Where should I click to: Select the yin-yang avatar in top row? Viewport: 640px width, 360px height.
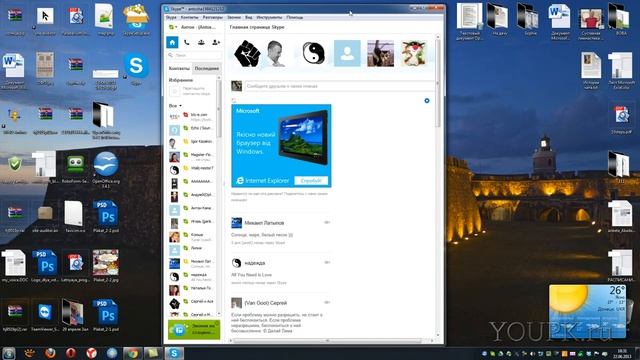[313, 53]
